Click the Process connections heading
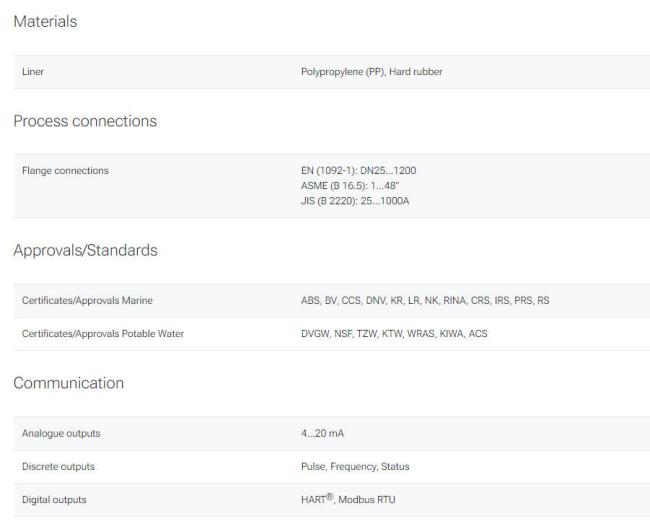Image resolution: width=650 pixels, height=524 pixels. point(85,121)
